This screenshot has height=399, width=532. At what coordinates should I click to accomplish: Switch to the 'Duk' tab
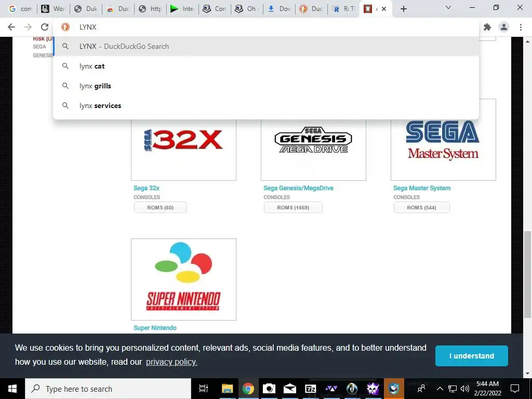pyautogui.click(x=86, y=9)
